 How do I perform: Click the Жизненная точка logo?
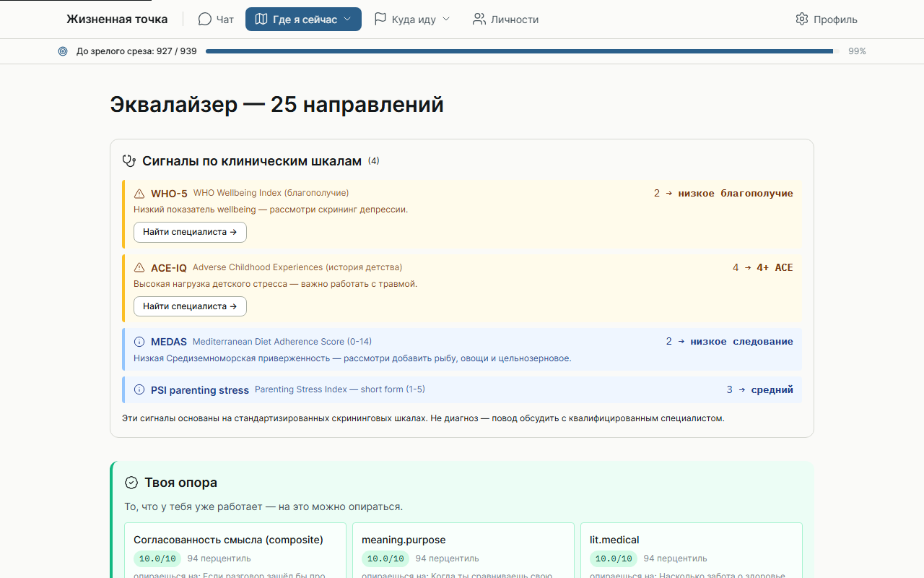[x=117, y=20]
